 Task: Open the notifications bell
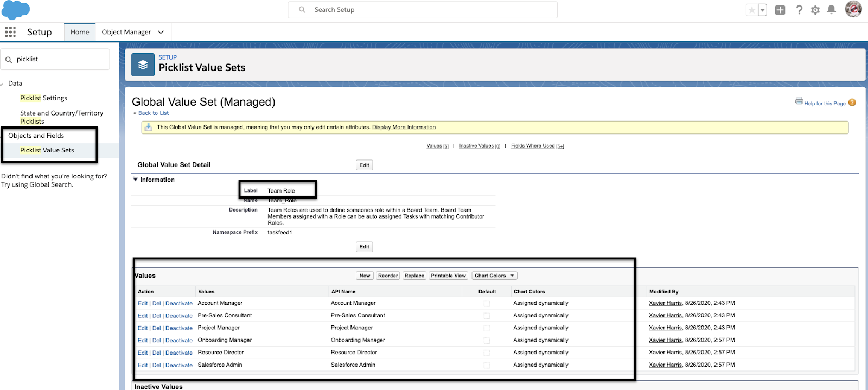pos(831,10)
